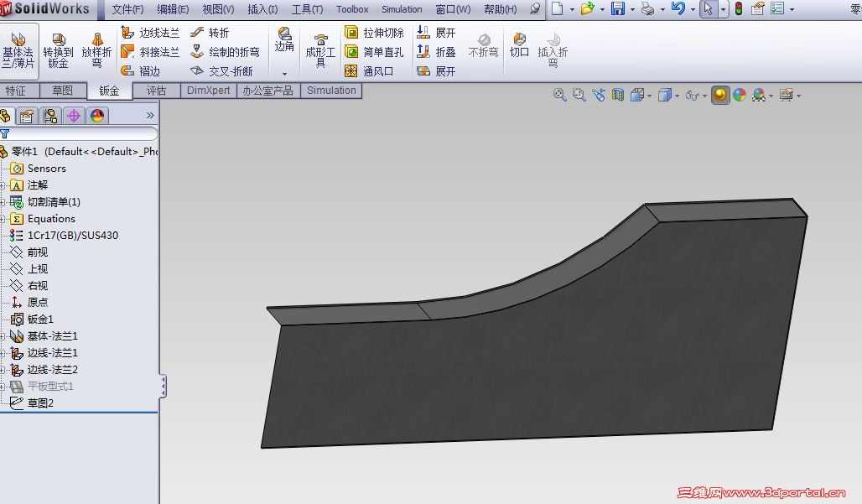Select the 边角 corner tool

coord(284,39)
